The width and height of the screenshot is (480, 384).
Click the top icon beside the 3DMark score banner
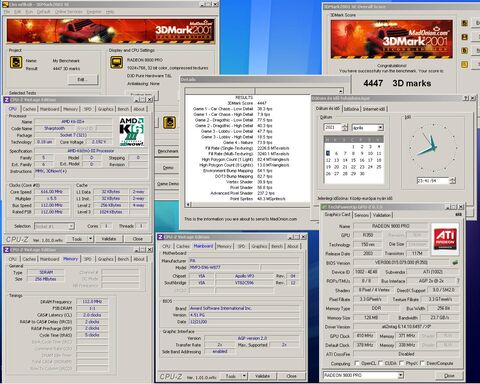coord(465,23)
